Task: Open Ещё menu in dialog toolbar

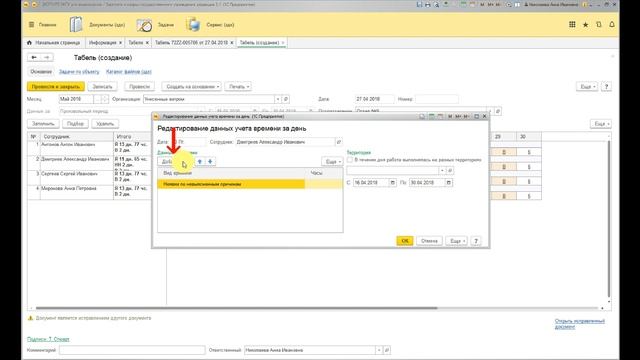Action: [332, 162]
